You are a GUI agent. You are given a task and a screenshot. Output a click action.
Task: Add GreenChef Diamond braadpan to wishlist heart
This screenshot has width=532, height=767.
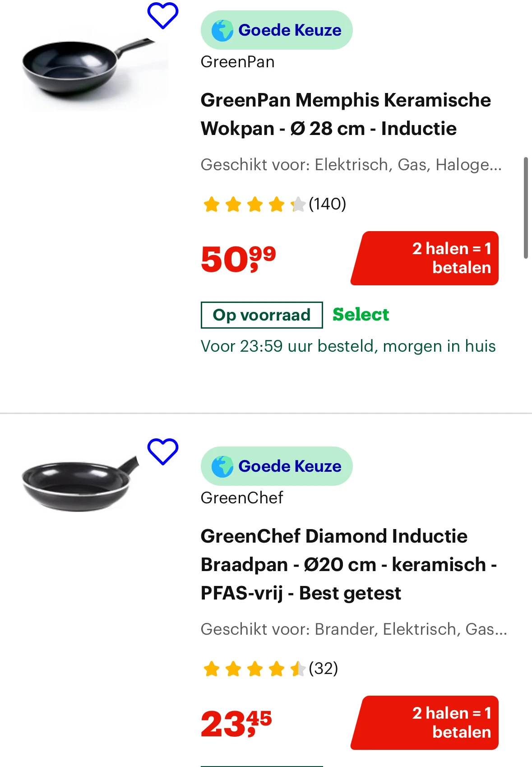pos(163,451)
